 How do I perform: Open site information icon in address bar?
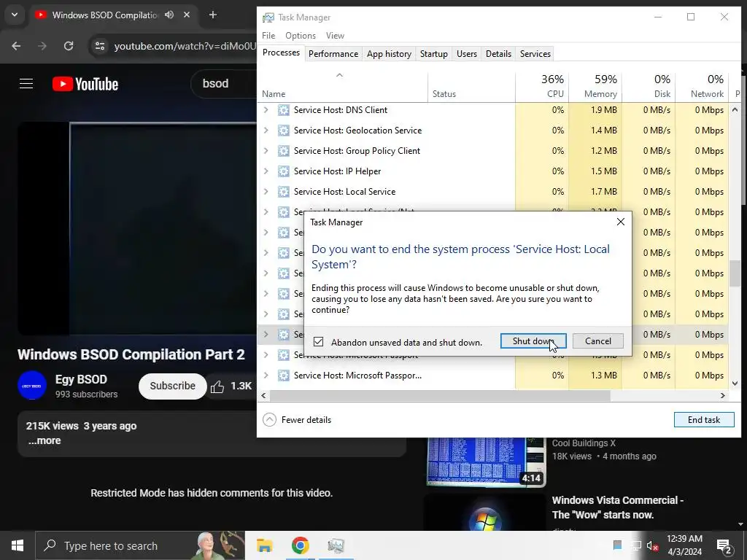pos(100,46)
